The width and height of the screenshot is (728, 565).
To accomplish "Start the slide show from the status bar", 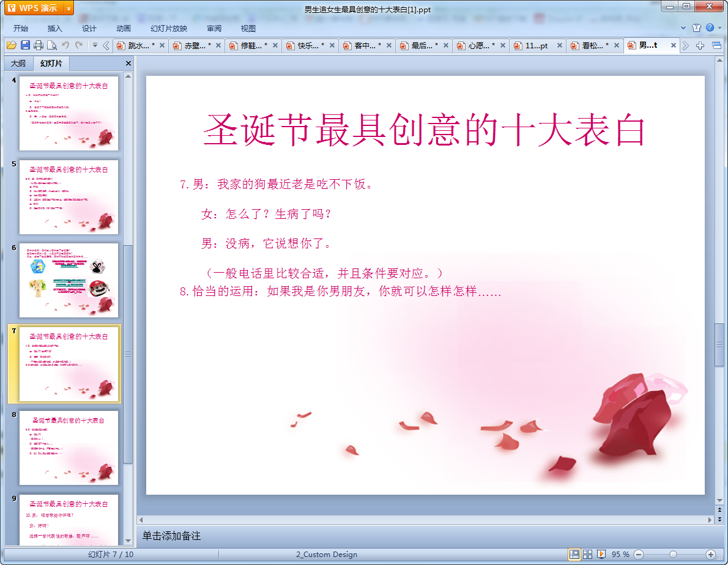I will (x=601, y=555).
